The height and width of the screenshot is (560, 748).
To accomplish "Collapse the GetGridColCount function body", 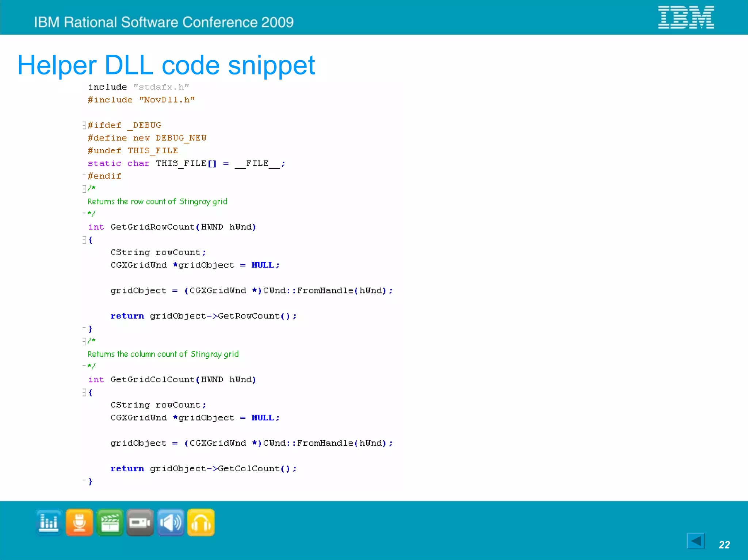I will coord(84,392).
